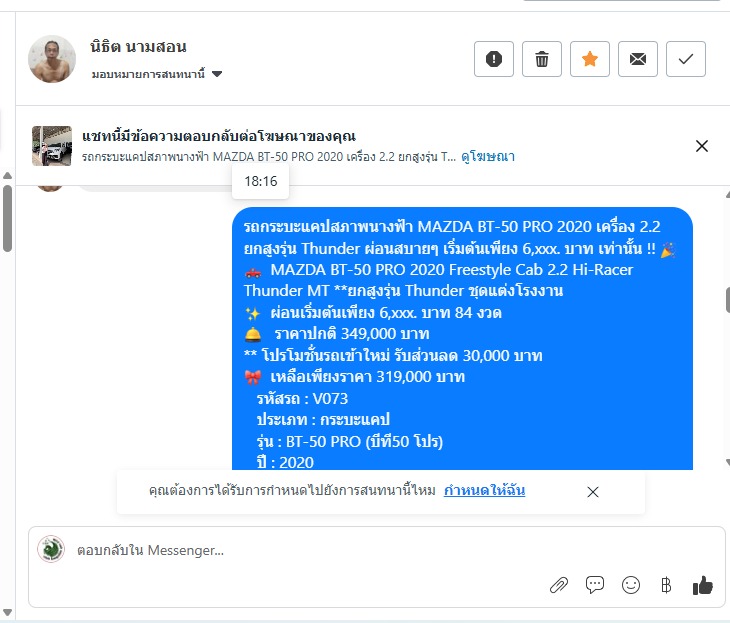Open the emoji picker smiley icon
The width and height of the screenshot is (730, 623).
coord(630,585)
